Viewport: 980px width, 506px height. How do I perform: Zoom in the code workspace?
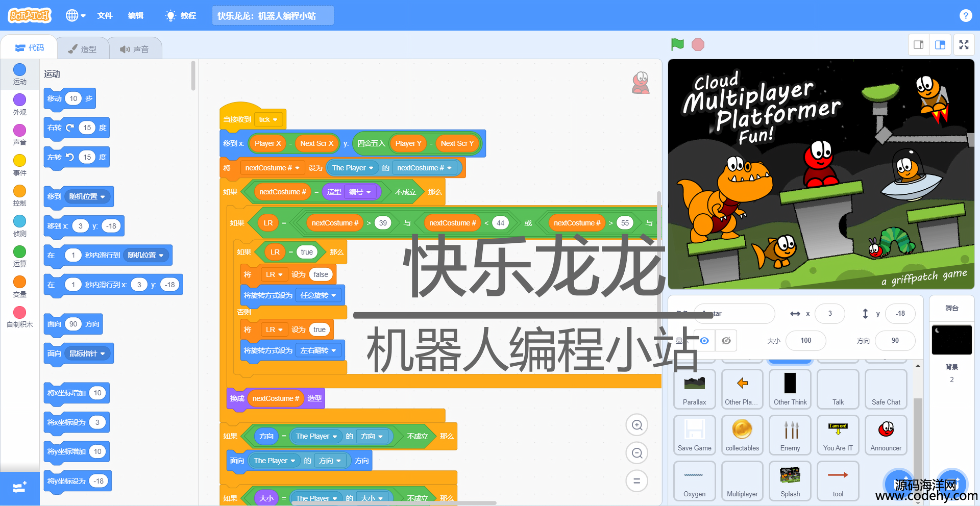[637, 425]
